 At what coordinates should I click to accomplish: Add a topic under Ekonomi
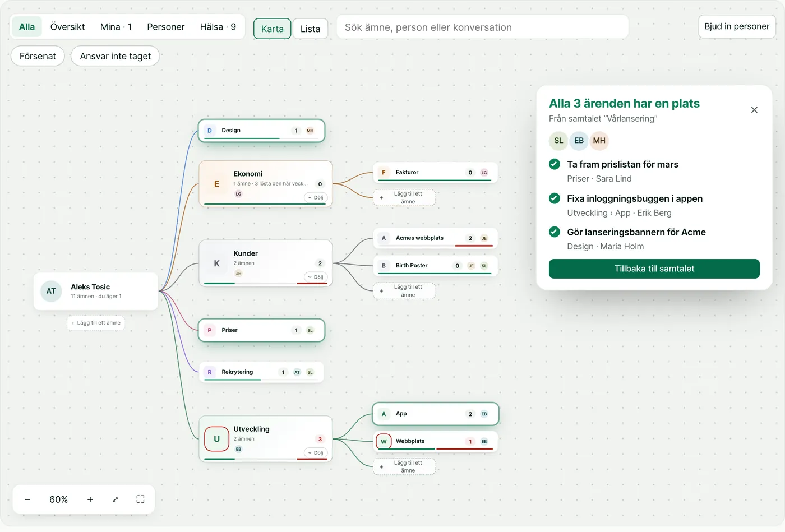[x=404, y=198]
